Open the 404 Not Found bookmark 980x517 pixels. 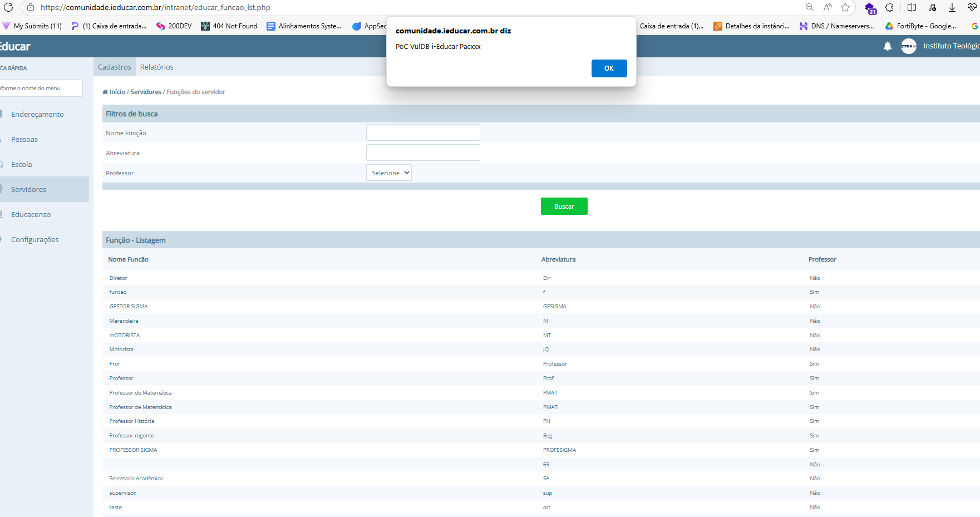(x=229, y=26)
